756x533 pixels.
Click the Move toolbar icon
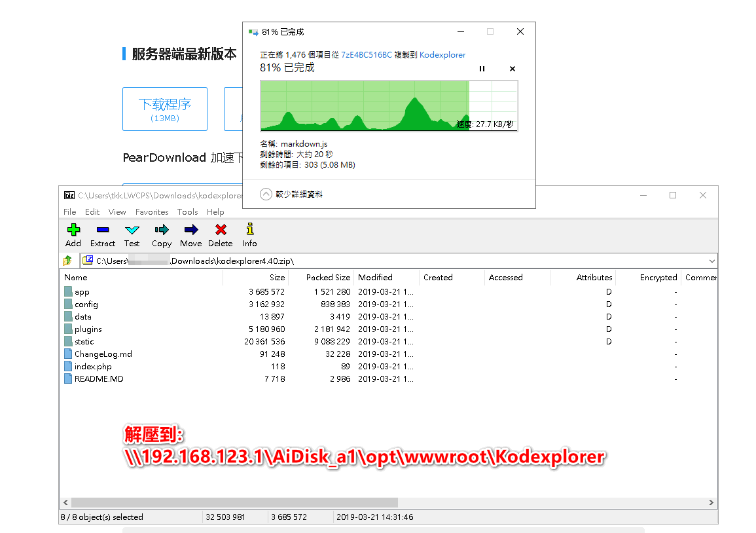[191, 229]
